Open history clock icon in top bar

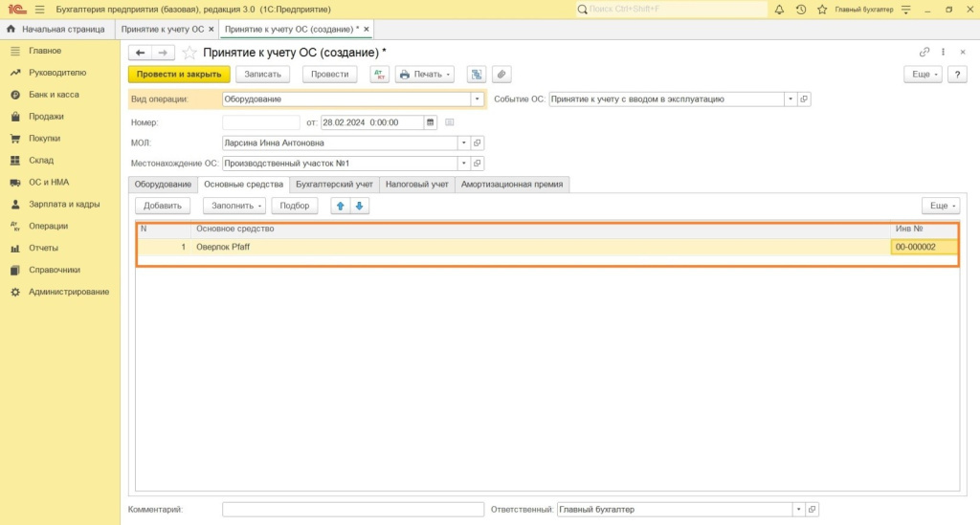(x=801, y=10)
